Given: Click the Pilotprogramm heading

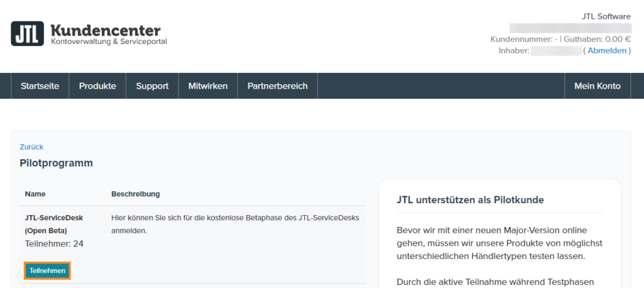Looking at the screenshot, I should click(57, 163).
